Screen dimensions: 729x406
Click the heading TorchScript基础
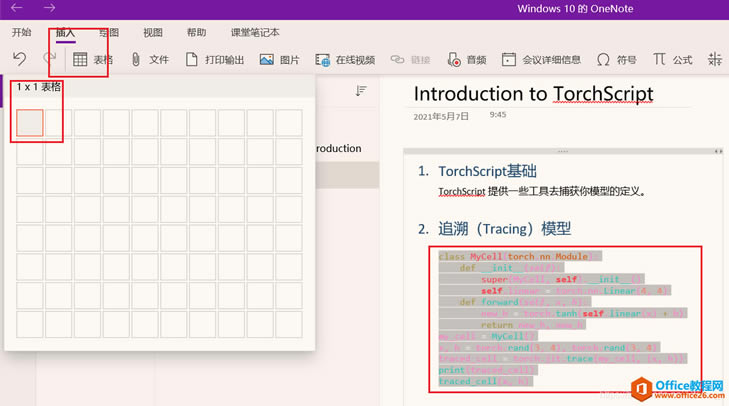pyautogui.click(x=487, y=171)
